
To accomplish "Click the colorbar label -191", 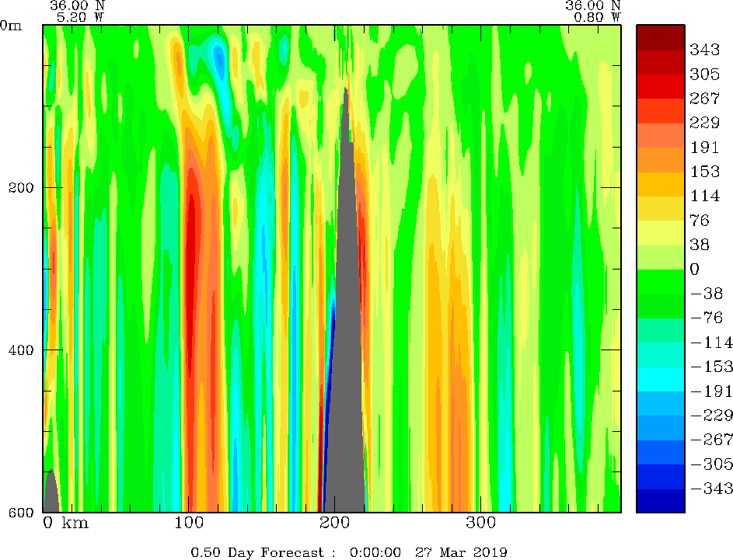I will coord(711,391).
